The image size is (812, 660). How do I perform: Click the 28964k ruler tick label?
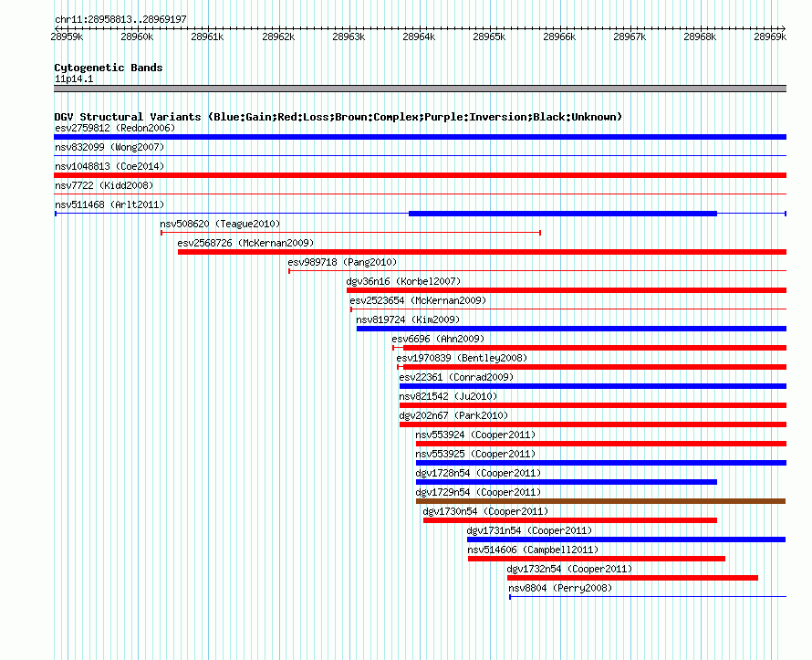[x=419, y=37]
